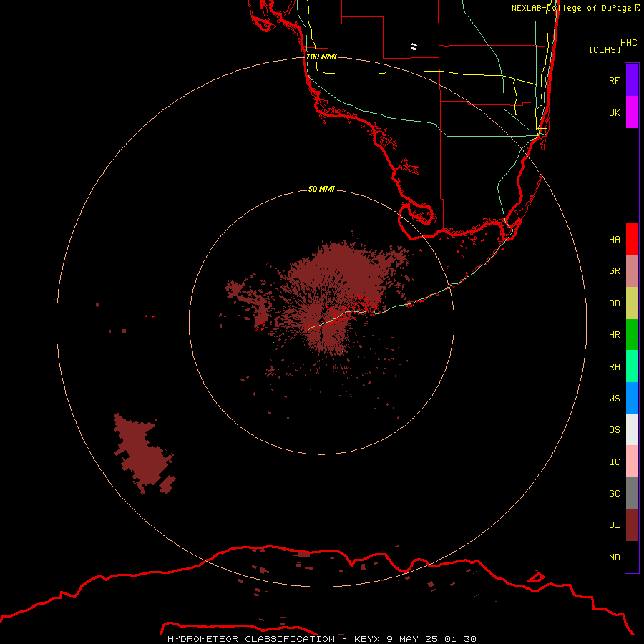Click the HYDROMETEOR CLASSIFICATION title text

click(x=250, y=639)
